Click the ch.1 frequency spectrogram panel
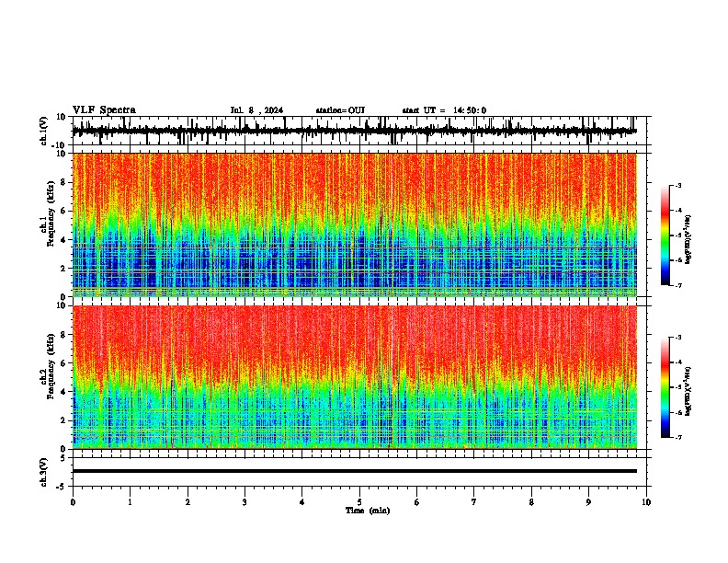 click(x=354, y=224)
